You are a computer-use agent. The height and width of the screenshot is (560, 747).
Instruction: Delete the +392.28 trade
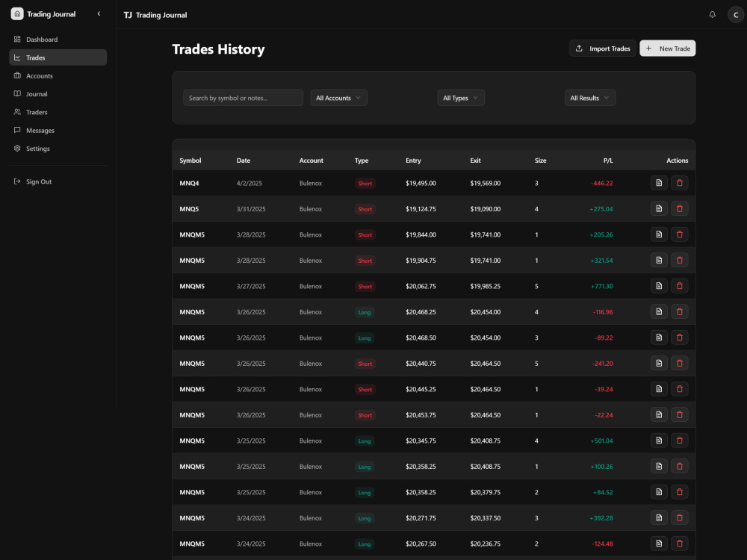tap(679, 517)
